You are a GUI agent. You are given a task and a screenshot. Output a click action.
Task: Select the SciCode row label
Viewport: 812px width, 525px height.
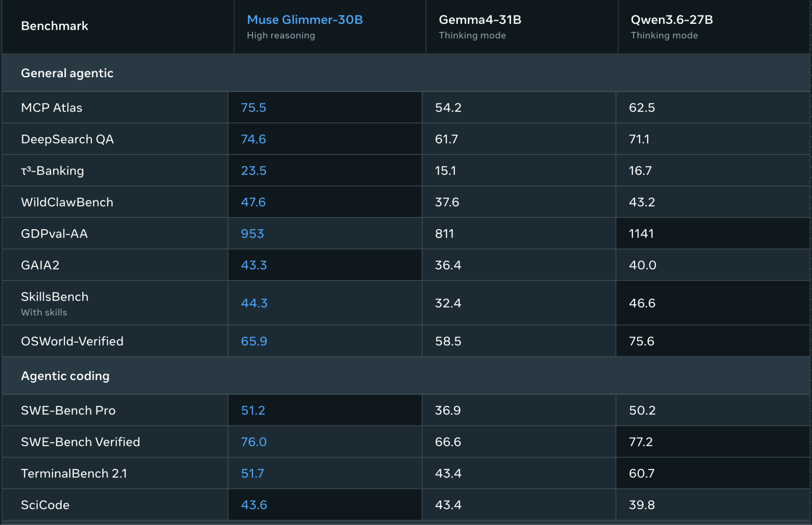point(45,505)
